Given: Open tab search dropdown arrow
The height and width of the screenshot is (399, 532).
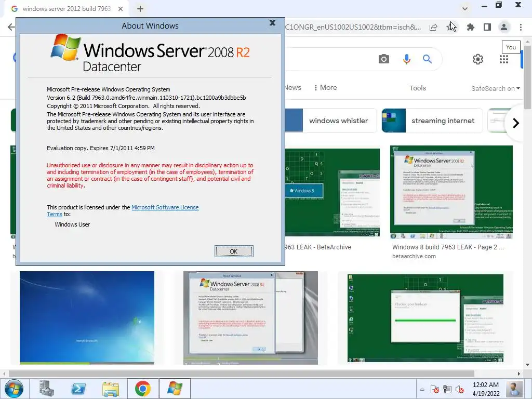Looking at the screenshot, I should (x=465, y=8).
